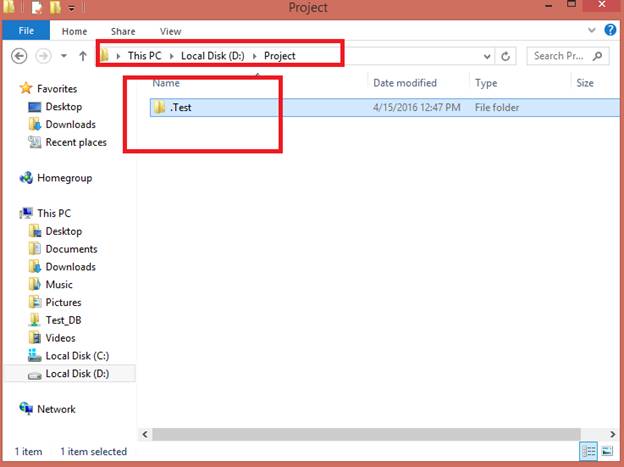This screenshot has height=467, width=624.
Task: Refresh the Project folder view
Action: pos(505,56)
